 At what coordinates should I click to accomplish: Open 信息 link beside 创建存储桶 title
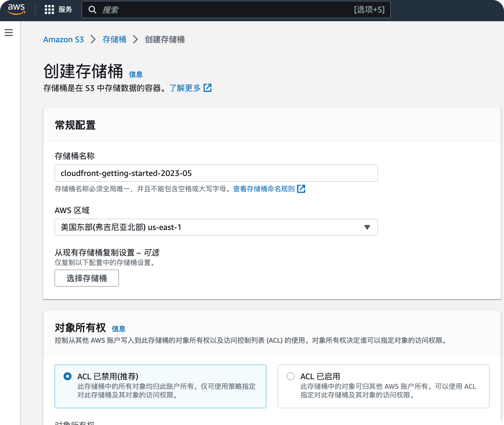pyautogui.click(x=136, y=74)
